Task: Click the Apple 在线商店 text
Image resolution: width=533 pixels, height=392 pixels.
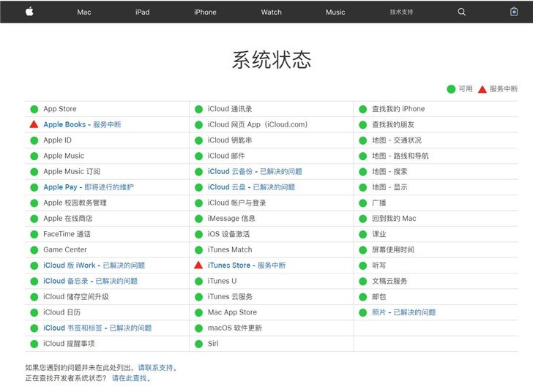Action: pyautogui.click(x=68, y=219)
